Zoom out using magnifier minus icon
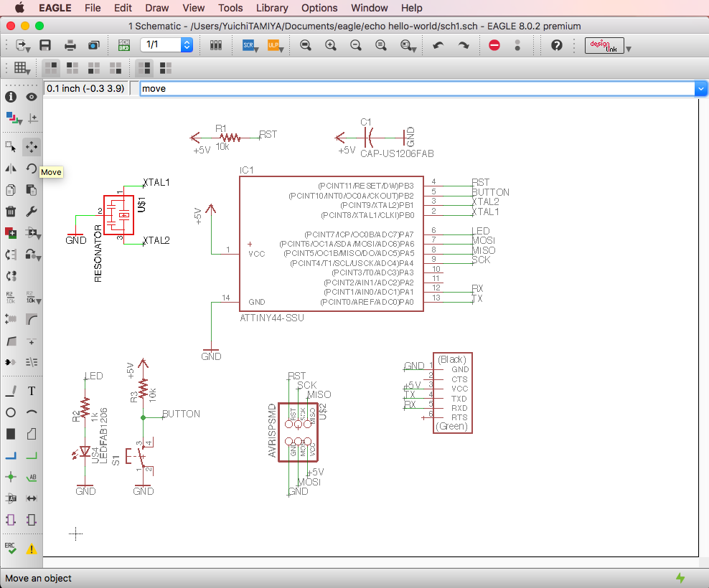709x588 pixels. [x=356, y=45]
